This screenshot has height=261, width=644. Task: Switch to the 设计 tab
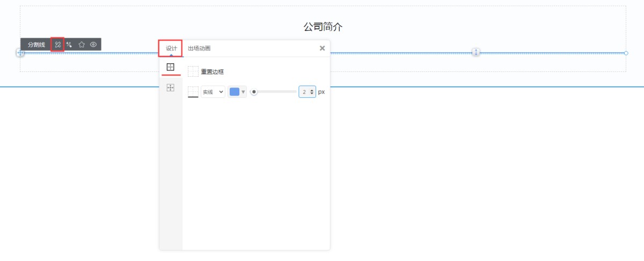pyautogui.click(x=171, y=48)
